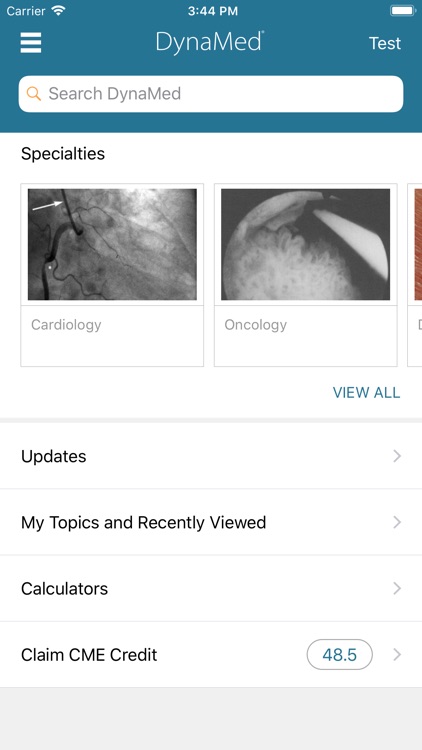Tap the 48.5 credit badge
Image resolution: width=422 pixels, height=750 pixels.
pyautogui.click(x=340, y=655)
